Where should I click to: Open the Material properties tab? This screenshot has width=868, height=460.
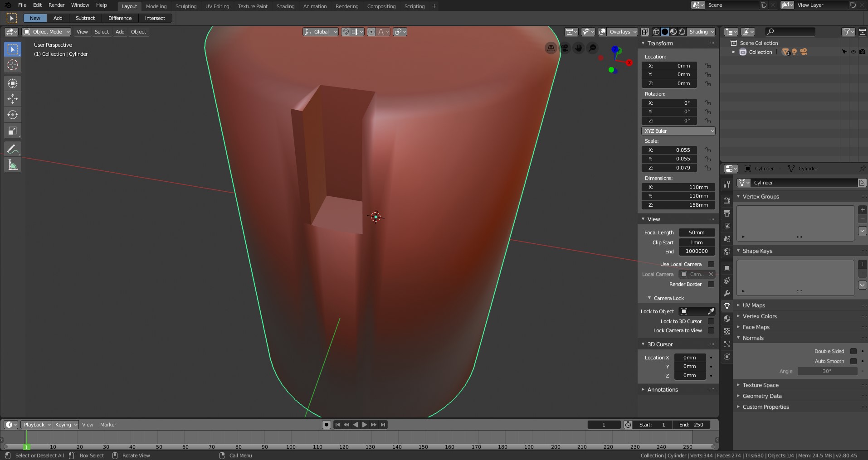(x=727, y=319)
